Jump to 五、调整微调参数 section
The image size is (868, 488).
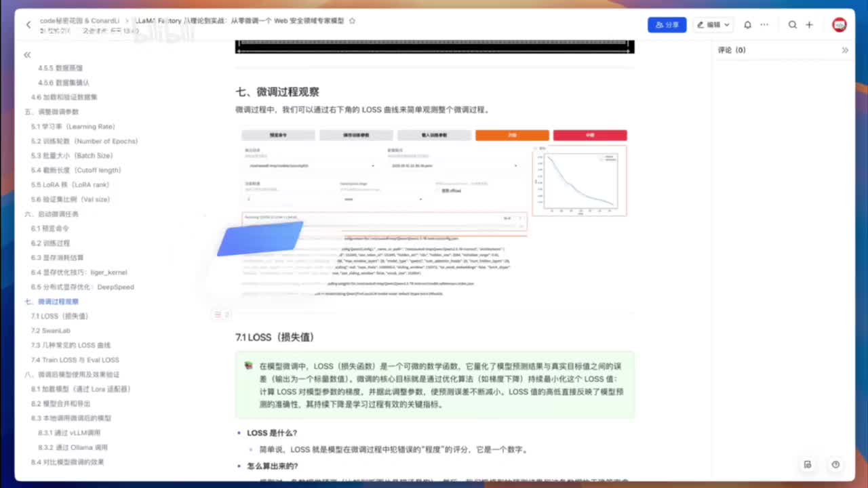52,112
